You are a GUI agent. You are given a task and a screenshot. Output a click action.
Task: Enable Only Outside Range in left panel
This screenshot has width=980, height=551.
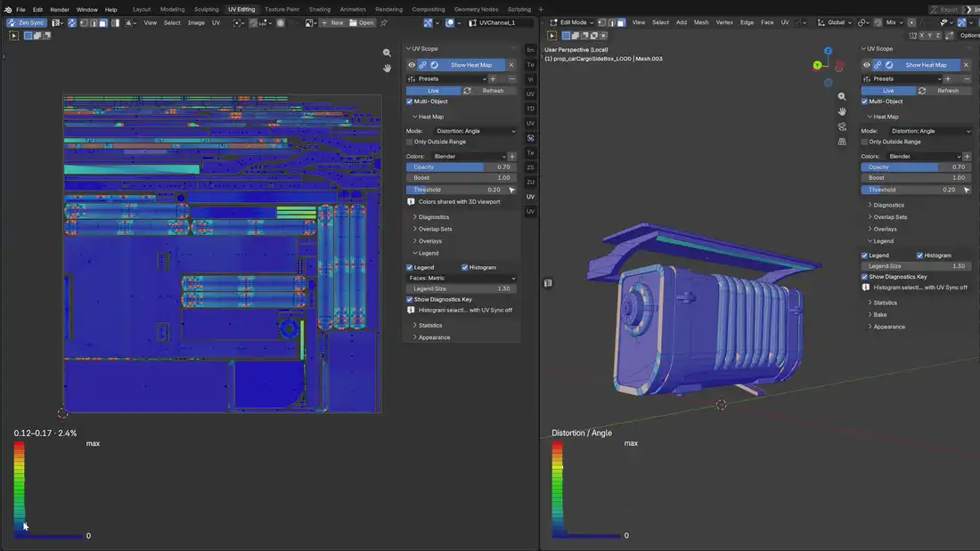(x=410, y=142)
